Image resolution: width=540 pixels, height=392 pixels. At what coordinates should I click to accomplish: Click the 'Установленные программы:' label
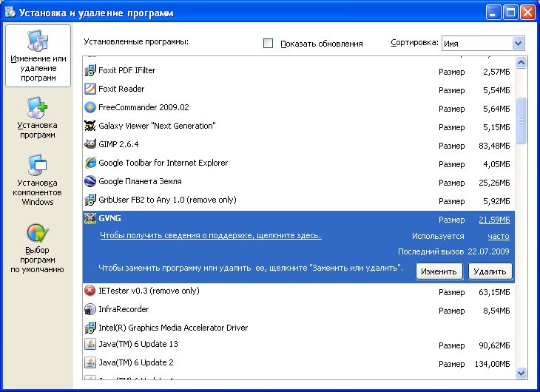pyautogui.click(x=136, y=41)
